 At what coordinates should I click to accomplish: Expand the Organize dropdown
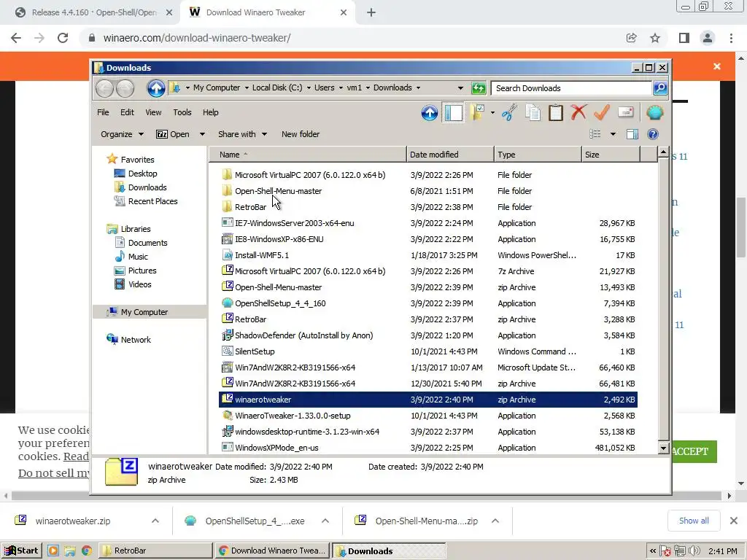pyautogui.click(x=122, y=134)
